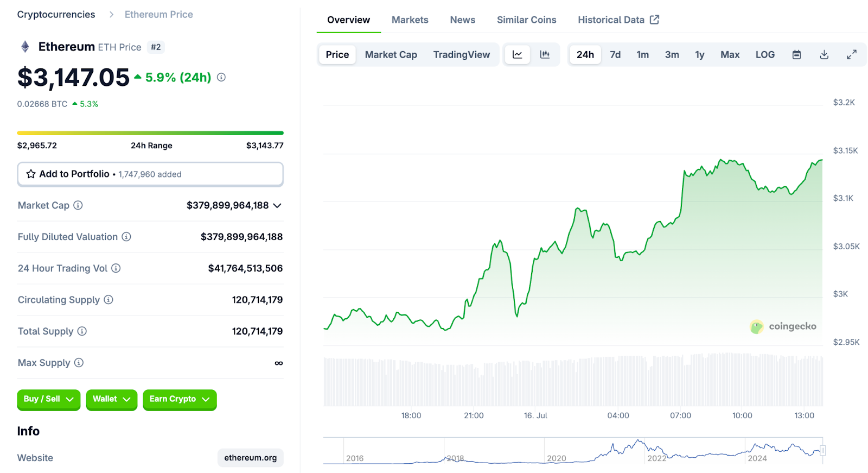Expand chart to fullscreen
This screenshot has width=868, height=473.
[x=852, y=54]
